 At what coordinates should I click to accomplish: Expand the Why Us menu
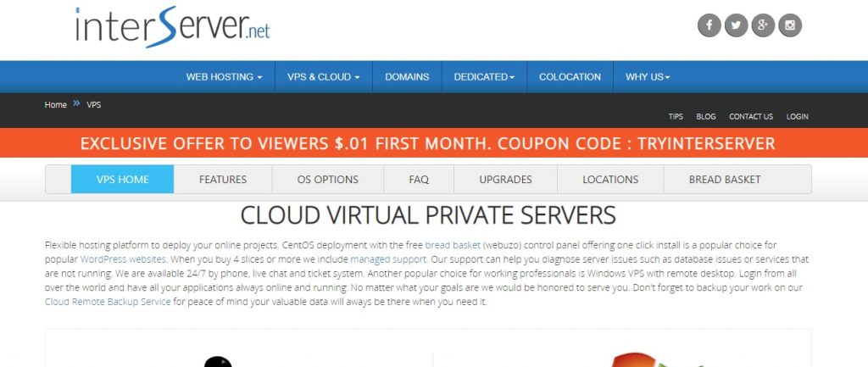tap(648, 77)
